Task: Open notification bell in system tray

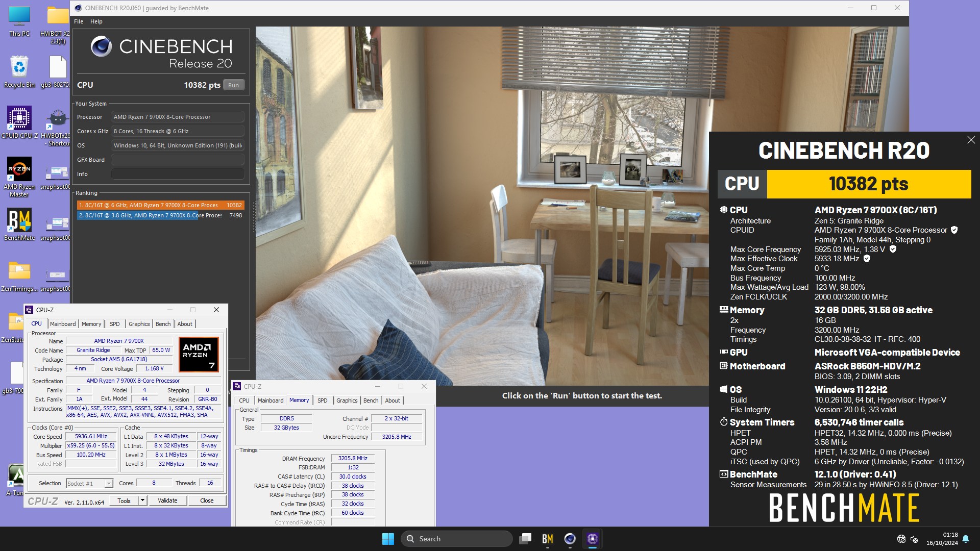Action: 966,539
